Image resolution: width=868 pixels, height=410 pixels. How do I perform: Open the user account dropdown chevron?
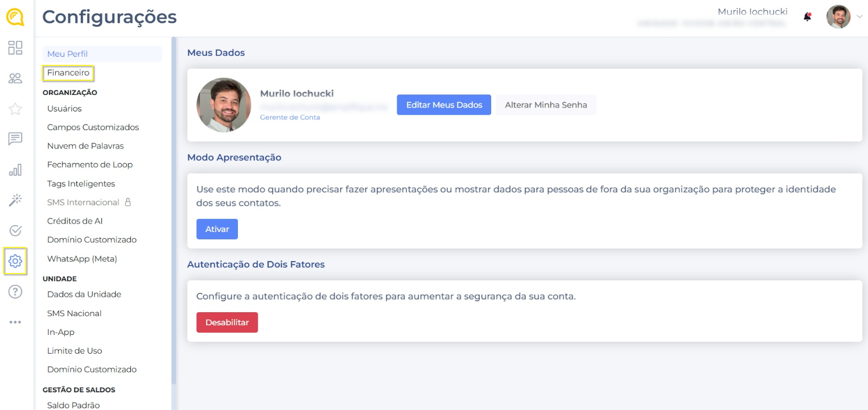click(859, 17)
